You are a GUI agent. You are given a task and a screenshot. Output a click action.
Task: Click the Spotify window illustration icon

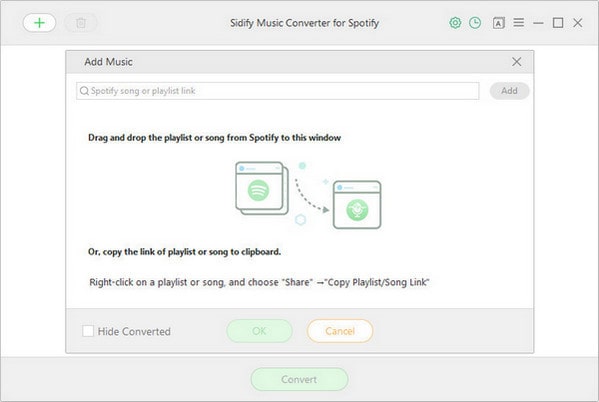(262, 188)
